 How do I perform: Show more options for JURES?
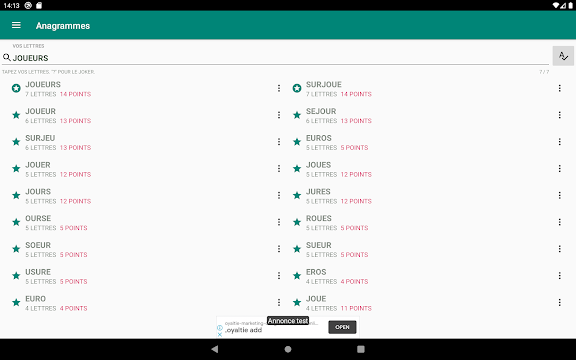click(x=559, y=195)
